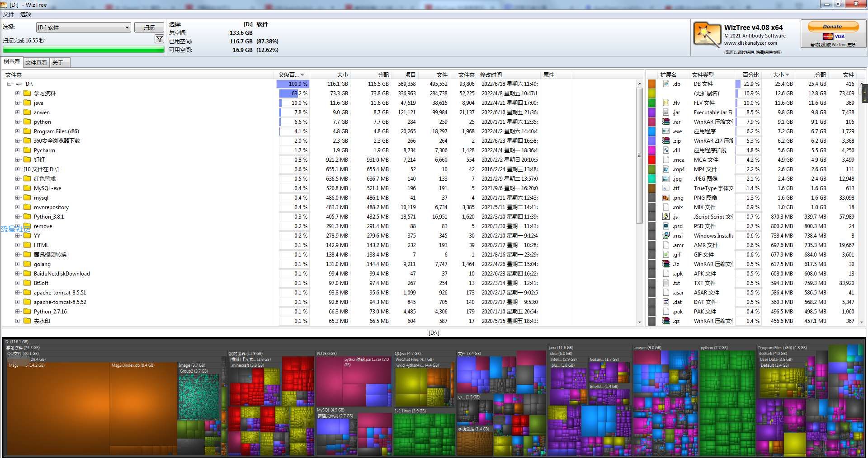Screen dimensions: 868x458
Task: Select the 红色警戒 folder icon
Action: coord(27,178)
